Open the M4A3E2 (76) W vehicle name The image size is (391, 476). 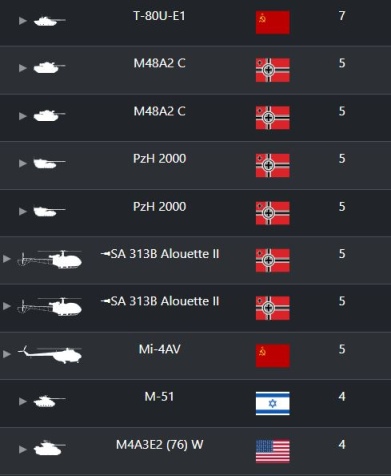point(159,445)
